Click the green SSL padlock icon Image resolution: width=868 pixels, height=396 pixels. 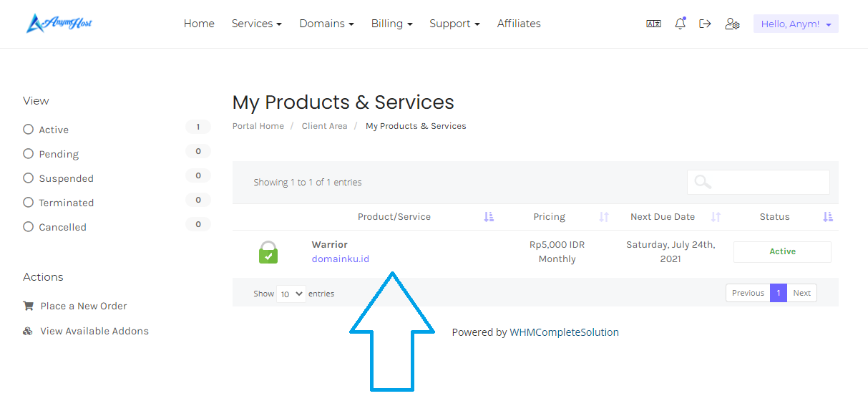268,252
